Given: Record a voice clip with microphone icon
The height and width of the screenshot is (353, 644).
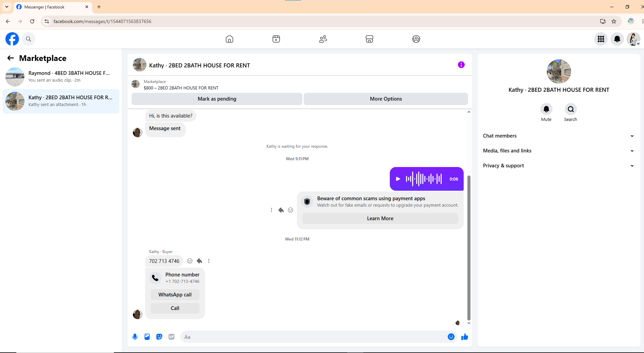Looking at the screenshot, I should click(x=135, y=337).
